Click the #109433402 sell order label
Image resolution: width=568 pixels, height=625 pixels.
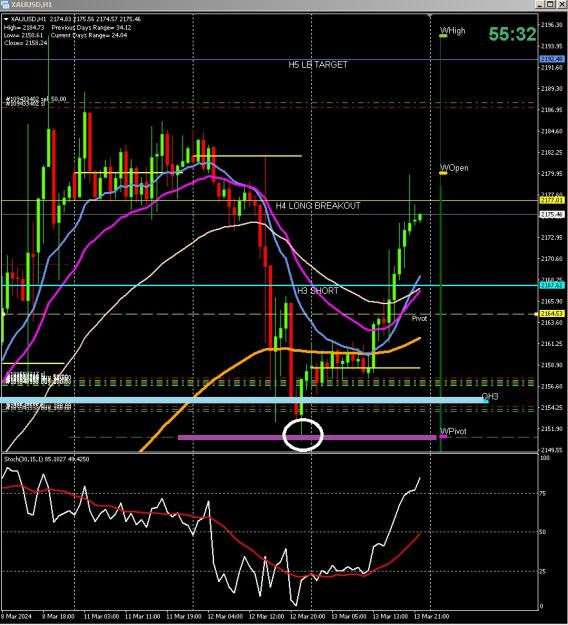36,99
